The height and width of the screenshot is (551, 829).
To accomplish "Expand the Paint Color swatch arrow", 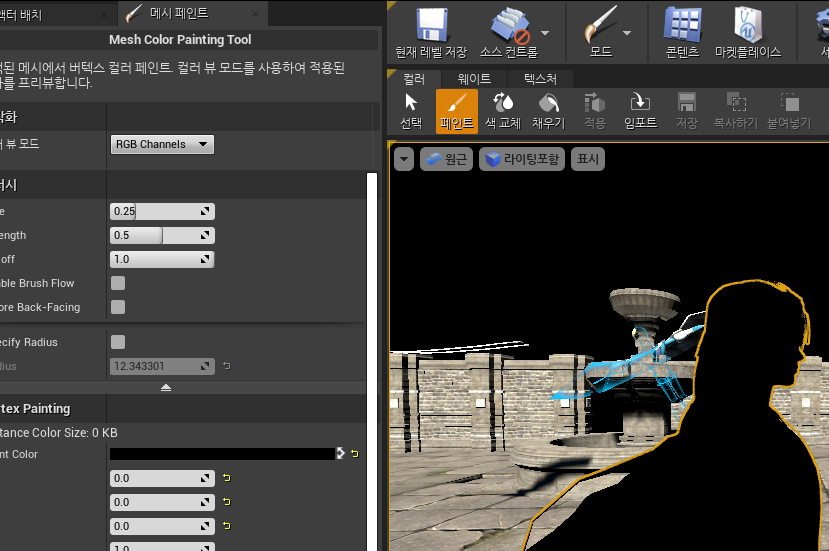I will click(x=340, y=453).
